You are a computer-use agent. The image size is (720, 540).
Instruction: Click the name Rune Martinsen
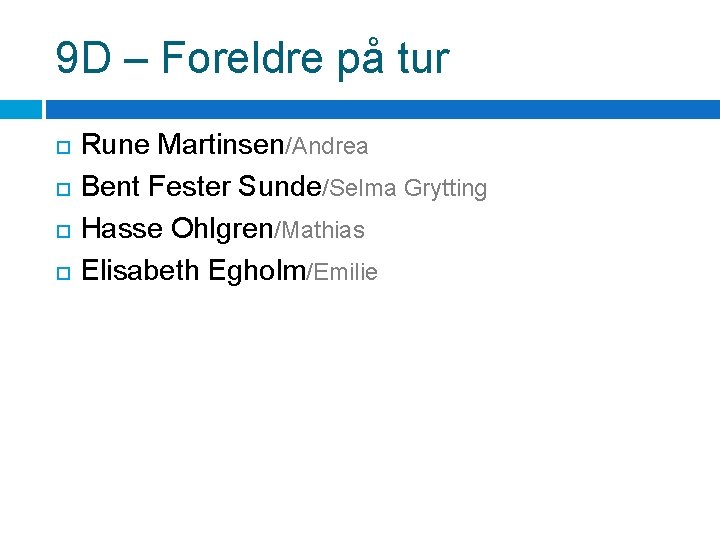pyautogui.click(x=183, y=144)
